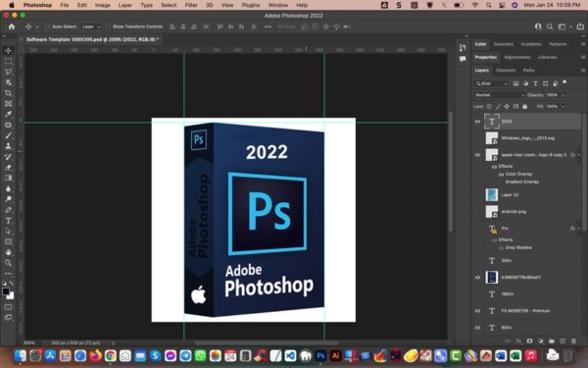
Task: Switch to the Channels tab
Action: click(x=506, y=71)
